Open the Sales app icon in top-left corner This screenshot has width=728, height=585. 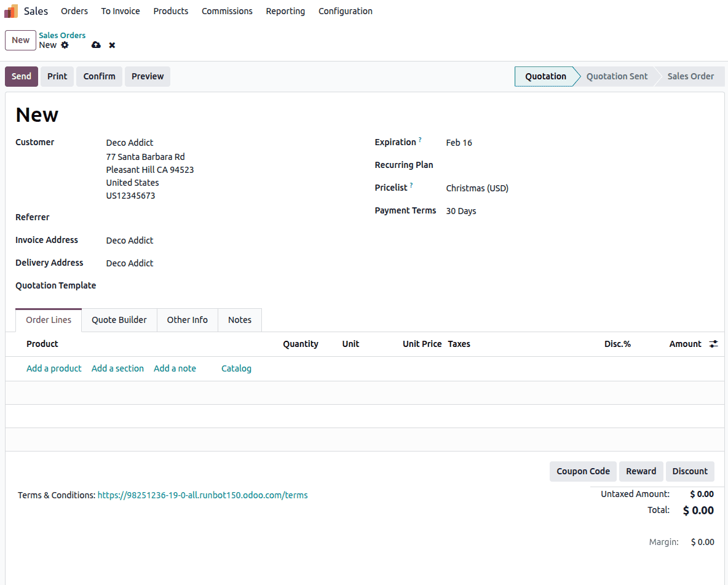click(x=10, y=10)
